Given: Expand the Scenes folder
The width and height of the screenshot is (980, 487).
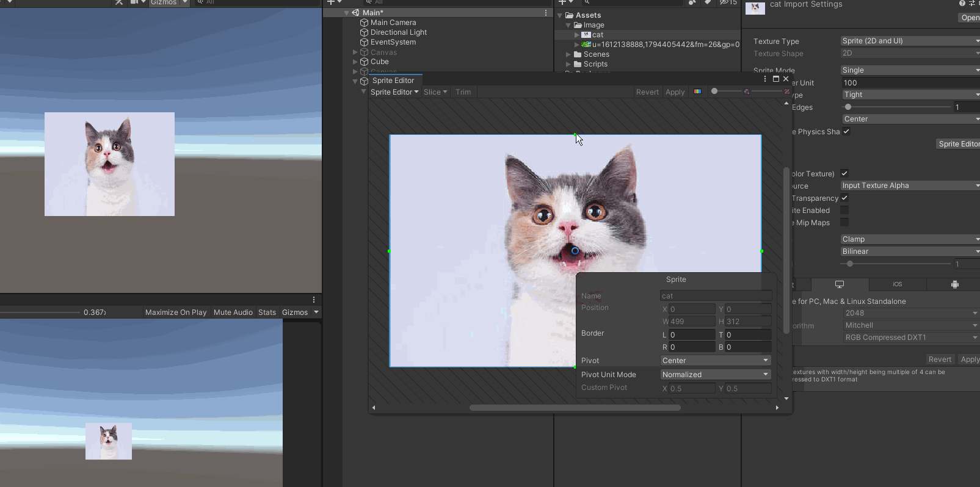Looking at the screenshot, I should point(568,54).
